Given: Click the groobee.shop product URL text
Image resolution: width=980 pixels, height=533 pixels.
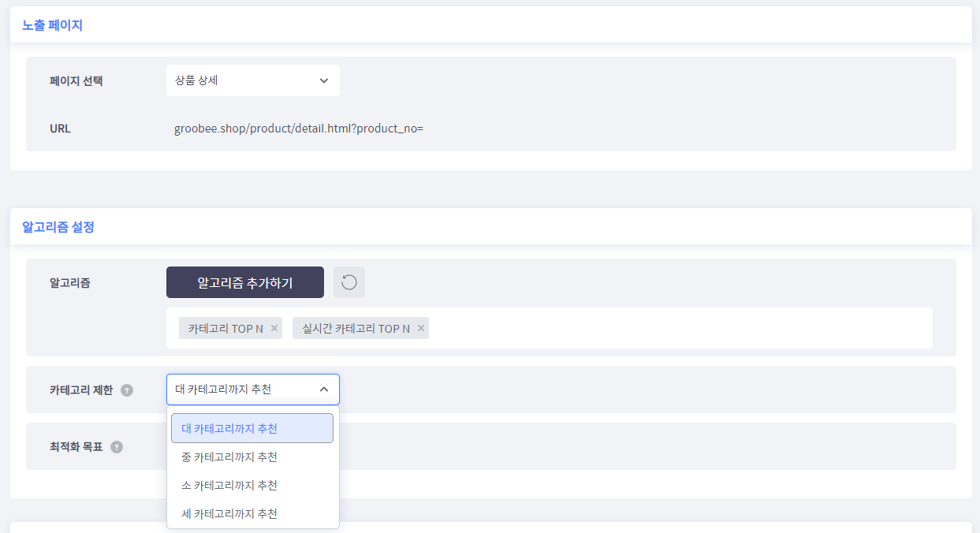Looking at the screenshot, I should point(299,129).
